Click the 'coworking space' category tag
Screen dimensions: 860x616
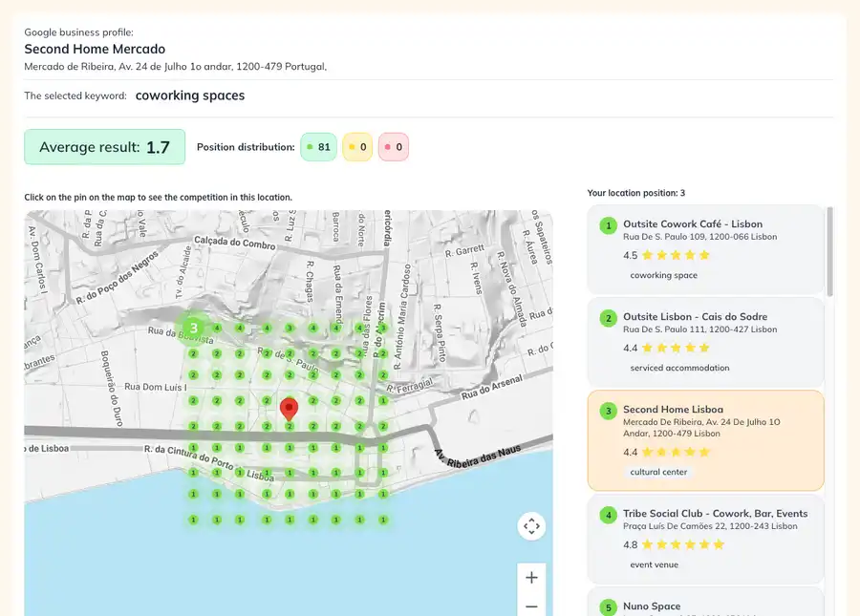coord(663,275)
